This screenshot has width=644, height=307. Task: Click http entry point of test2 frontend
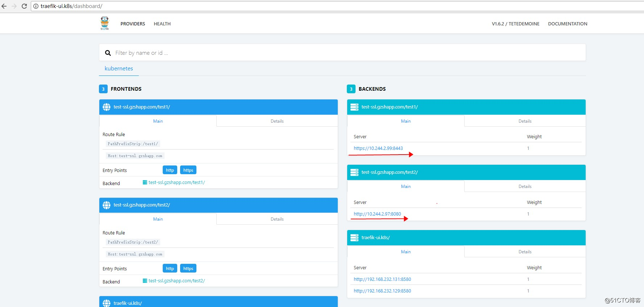point(170,269)
